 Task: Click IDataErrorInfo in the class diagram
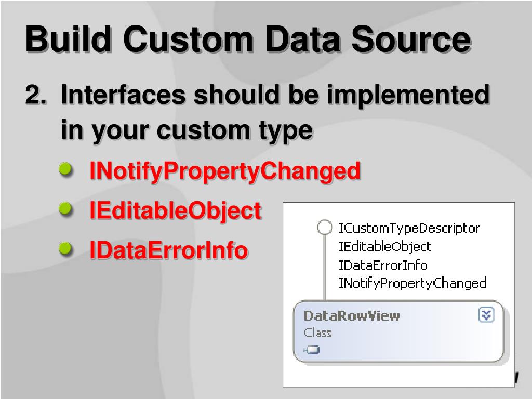click(x=383, y=265)
